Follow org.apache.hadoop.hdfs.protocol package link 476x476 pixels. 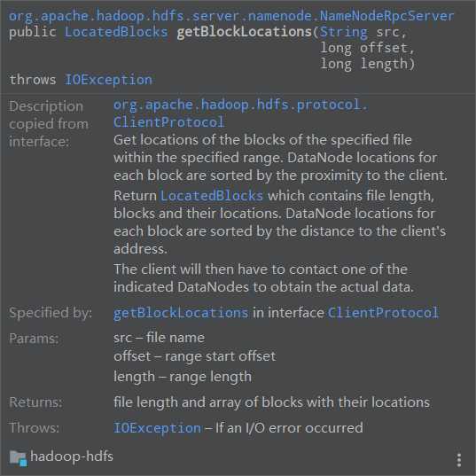click(240, 105)
